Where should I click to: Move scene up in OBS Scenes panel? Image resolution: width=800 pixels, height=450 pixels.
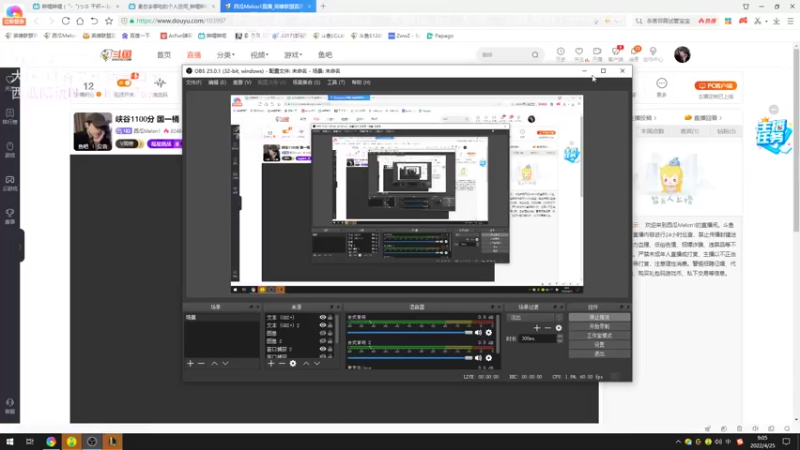coord(214,363)
